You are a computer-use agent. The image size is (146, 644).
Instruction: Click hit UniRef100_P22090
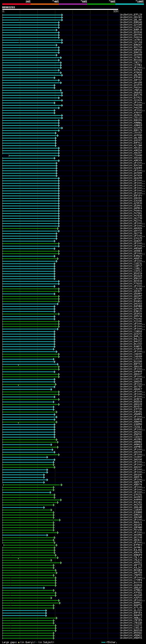click(131, 321)
